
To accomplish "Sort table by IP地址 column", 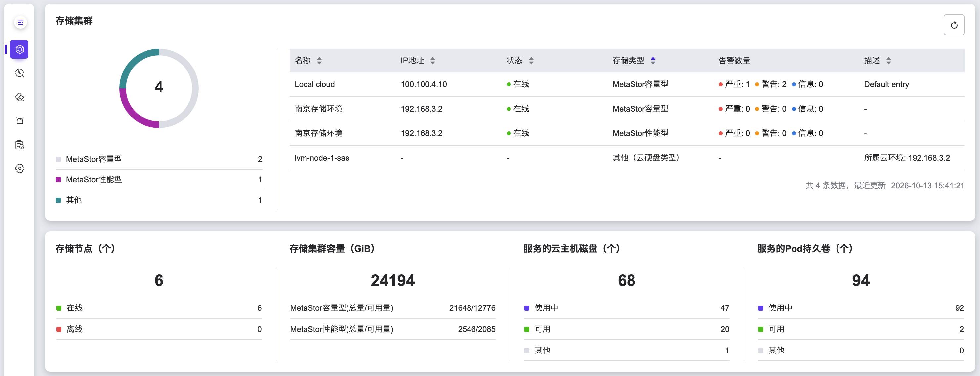I will [x=432, y=60].
